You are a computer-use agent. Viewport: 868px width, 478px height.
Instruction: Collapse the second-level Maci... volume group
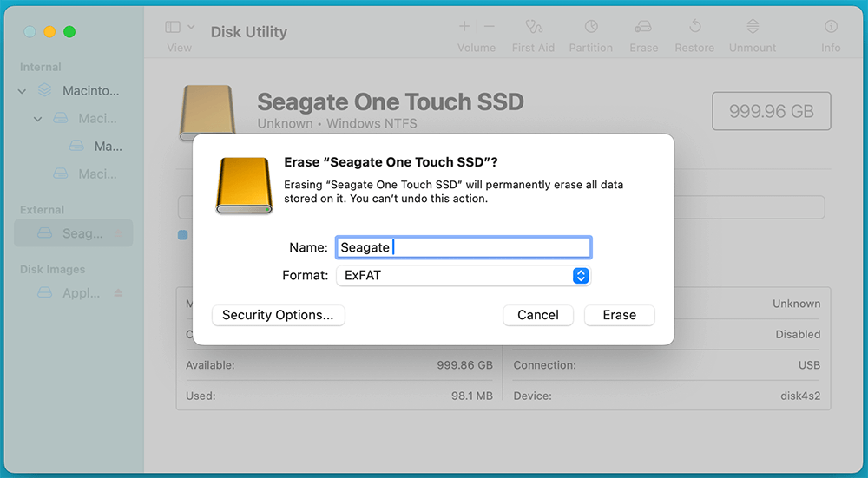click(37, 119)
